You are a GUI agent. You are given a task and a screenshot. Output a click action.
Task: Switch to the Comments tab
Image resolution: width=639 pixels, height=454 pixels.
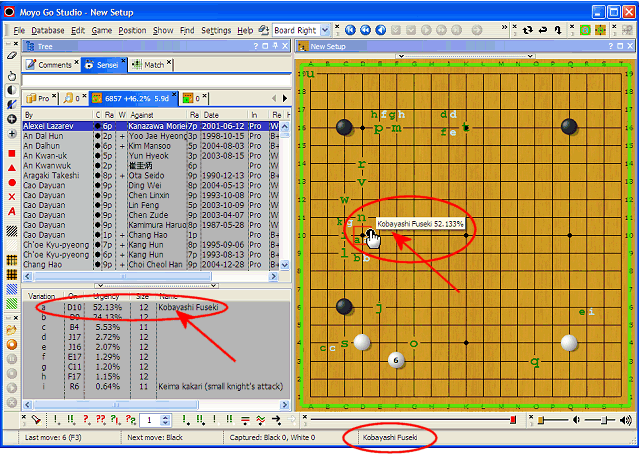click(50, 65)
